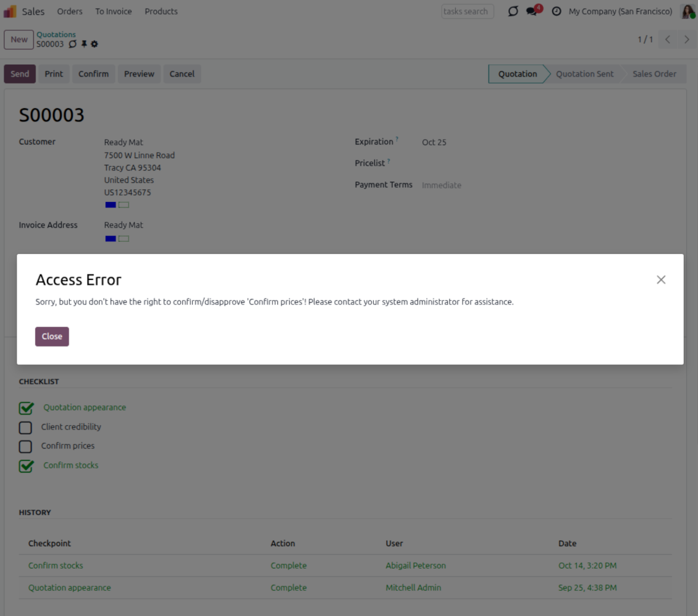Click the Quotations breadcrumb link
698x616 pixels.
coord(56,35)
